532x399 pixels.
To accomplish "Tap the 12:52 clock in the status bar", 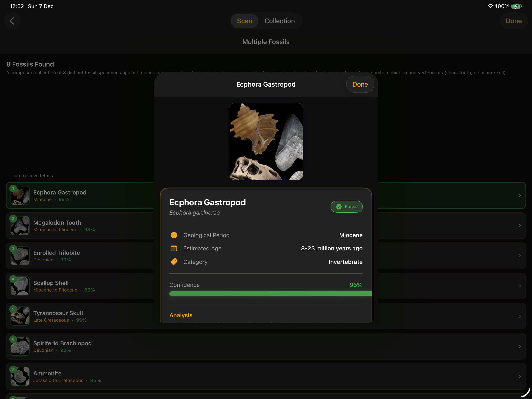I will 17,6.
